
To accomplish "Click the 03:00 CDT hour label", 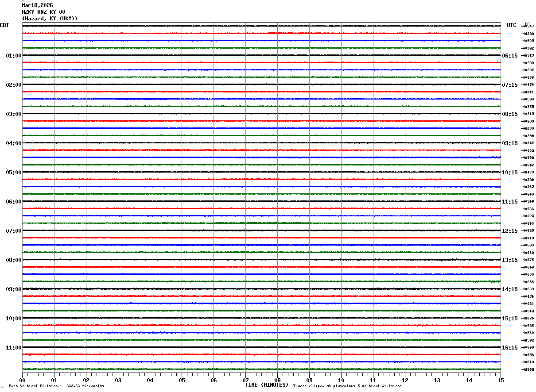I will 14,114.
